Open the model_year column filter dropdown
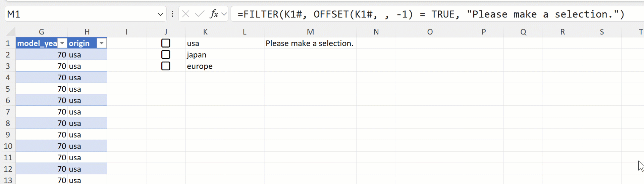The height and width of the screenshot is (184, 644). 62,43
